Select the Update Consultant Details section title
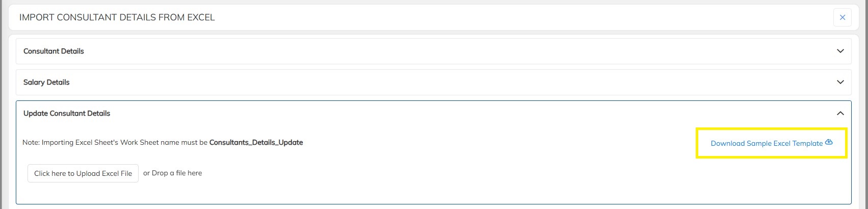868x209 pixels. point(67,113)
